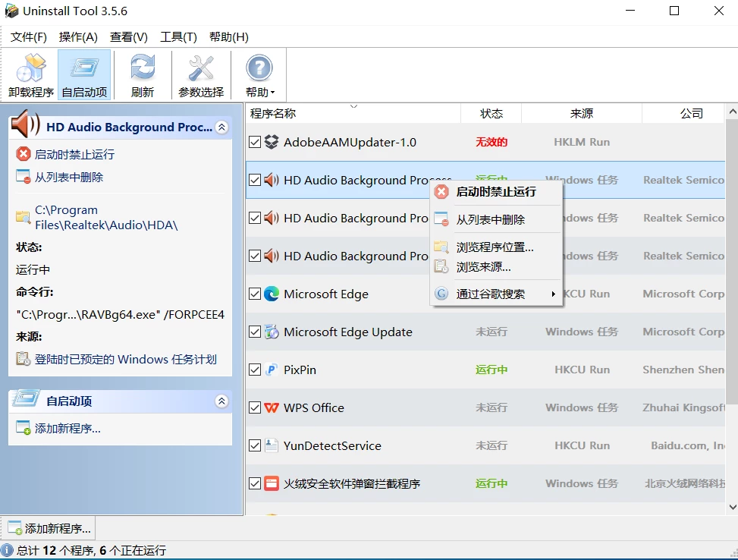Click the large speaker icon in side panel

point(26,124)
